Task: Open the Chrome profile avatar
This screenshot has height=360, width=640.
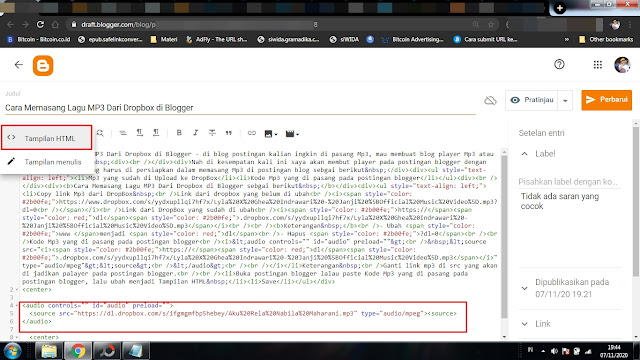Action: coord(615,24)
